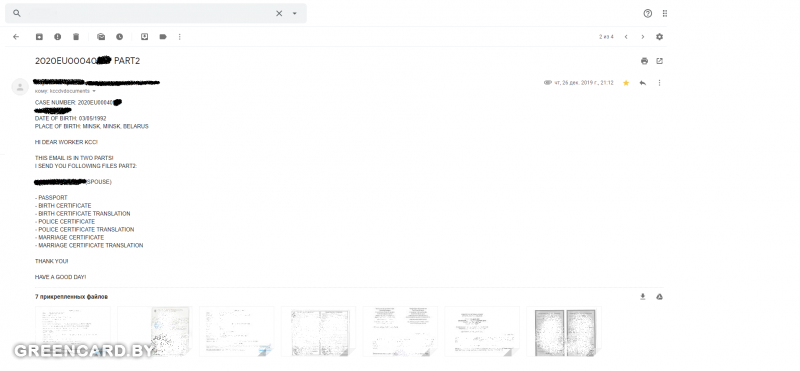Download all seven attachments
This screenshot has height=371, width=800.
pyautogui.click(x=643, y=296)
